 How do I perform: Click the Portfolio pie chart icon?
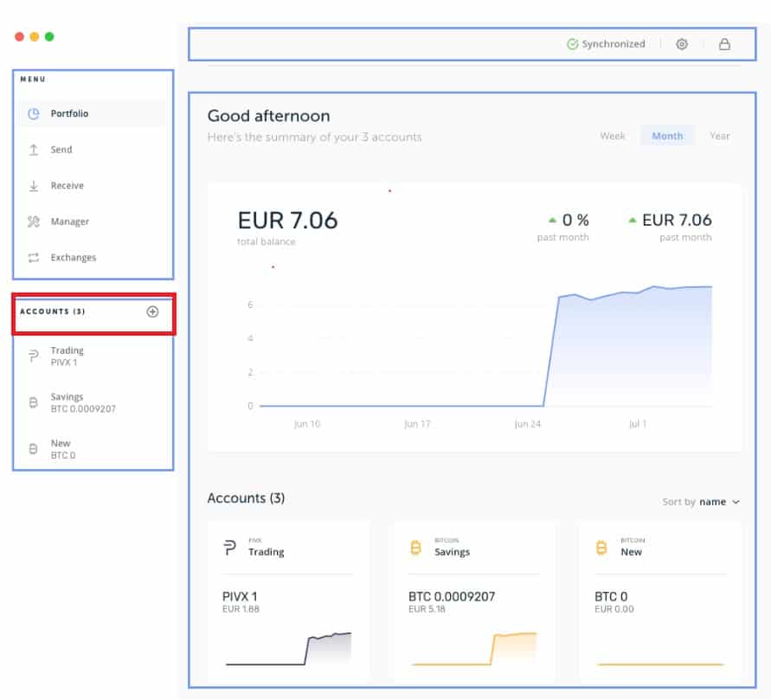(34, 113)
